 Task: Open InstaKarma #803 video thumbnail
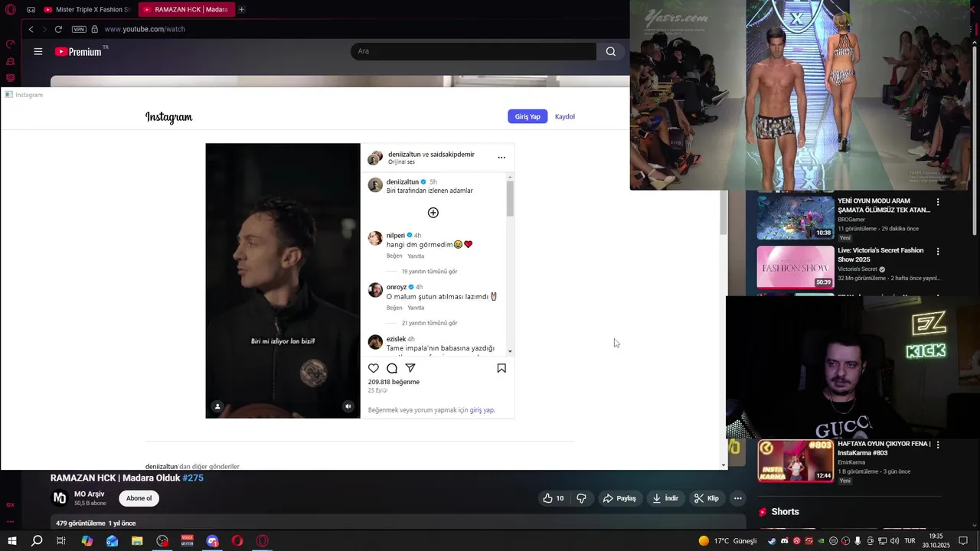pos(795,461)
